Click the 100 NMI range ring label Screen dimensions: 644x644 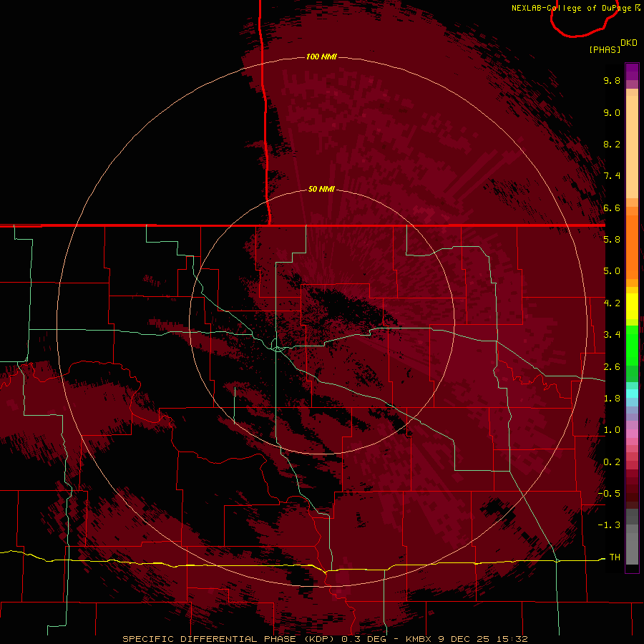click(x=321, y=57)
